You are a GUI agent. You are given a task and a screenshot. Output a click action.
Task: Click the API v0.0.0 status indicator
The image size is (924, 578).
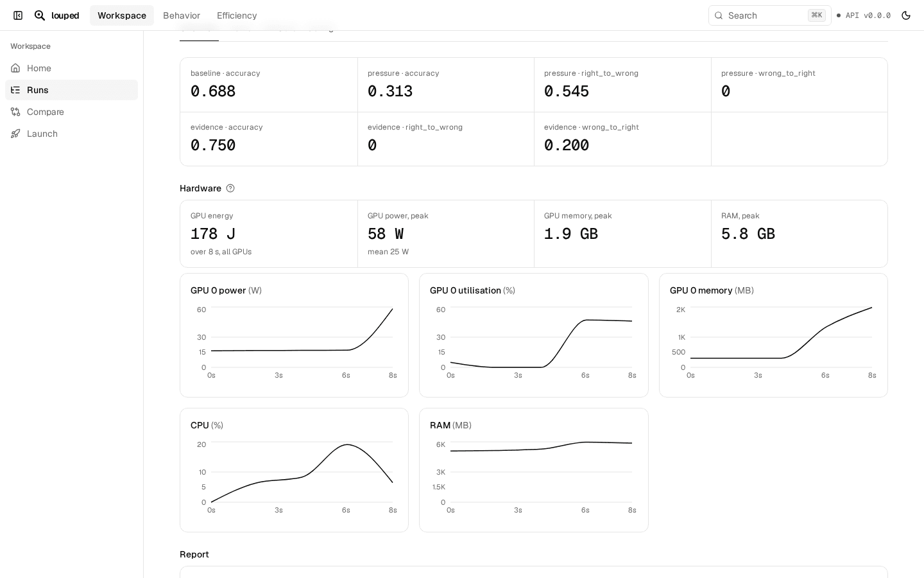(863, 15)
